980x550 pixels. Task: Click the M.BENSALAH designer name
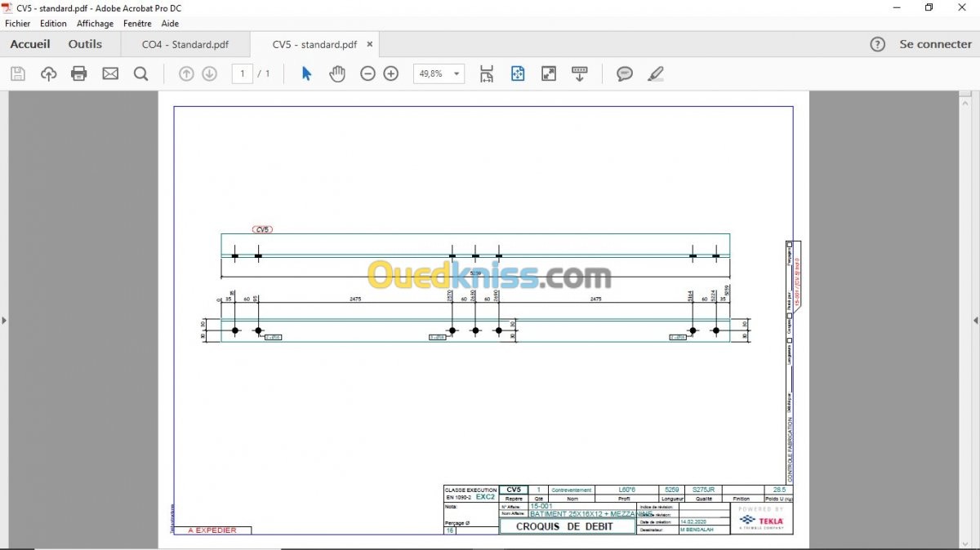(697, 530)
